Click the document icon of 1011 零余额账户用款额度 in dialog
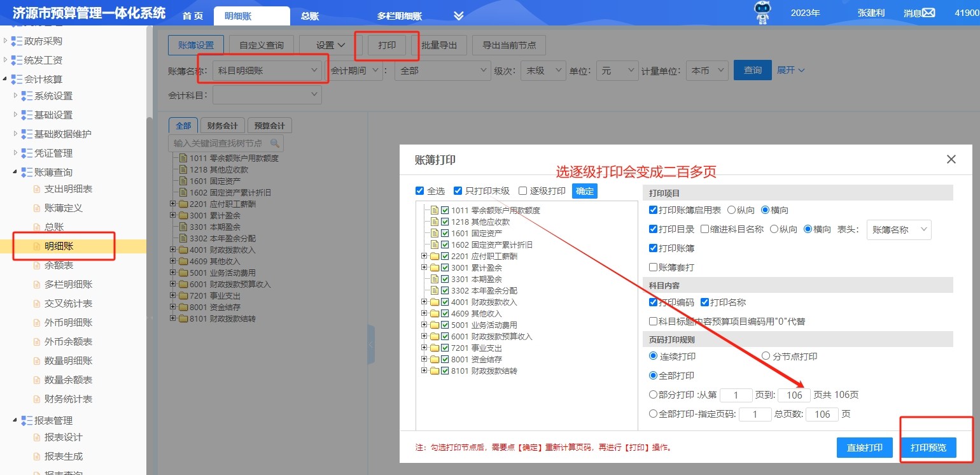The width and height of the screenshot is (980, 475). pyautogui.click(x=435, y=210)
